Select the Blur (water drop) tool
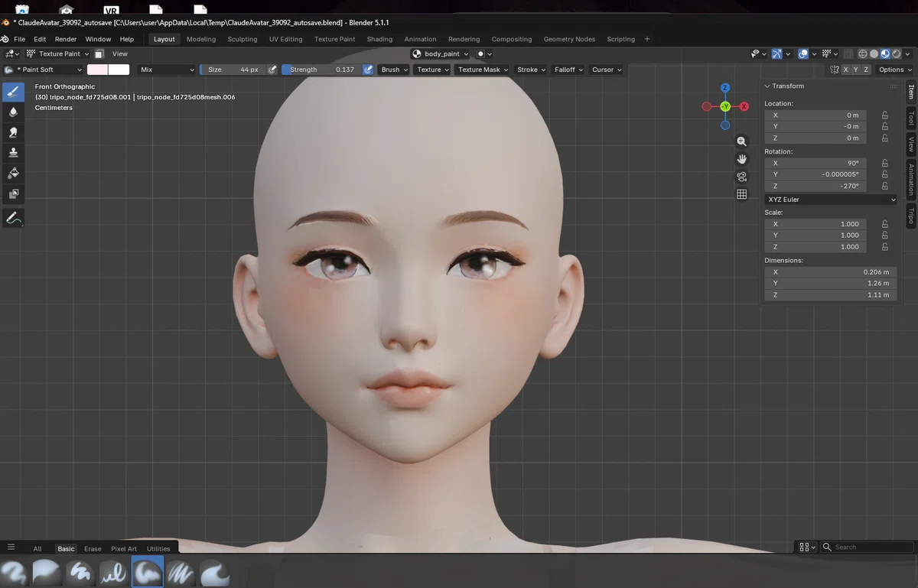The image size is (918, 588). 13,112
